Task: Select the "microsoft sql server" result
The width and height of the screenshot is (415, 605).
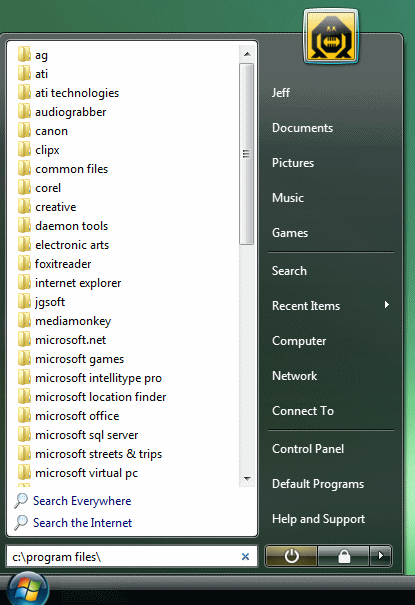Action: (x=87, y=435)
